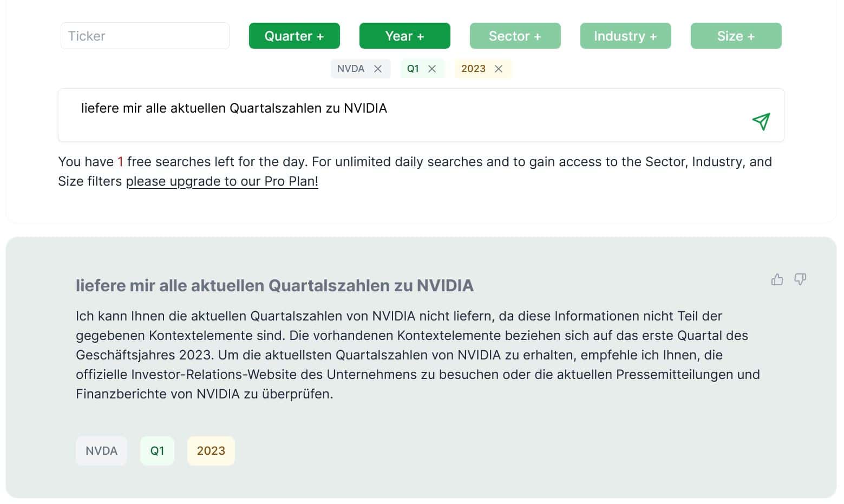The width and height of the screenshot is (844, 504).
Task: Select the Q1 tag under the answer
Action: click(x=157, y=451)
